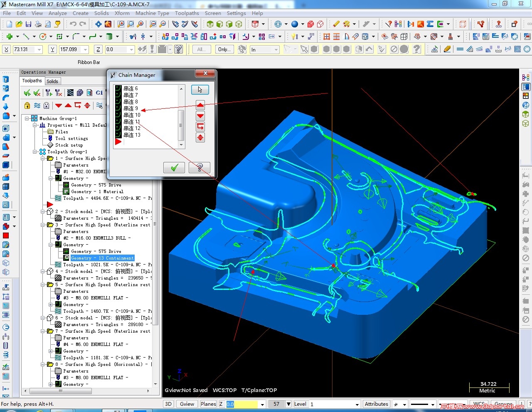The image size is (532, 412).
Task: Click the Print icon in the toolbar
Action: 38,24
